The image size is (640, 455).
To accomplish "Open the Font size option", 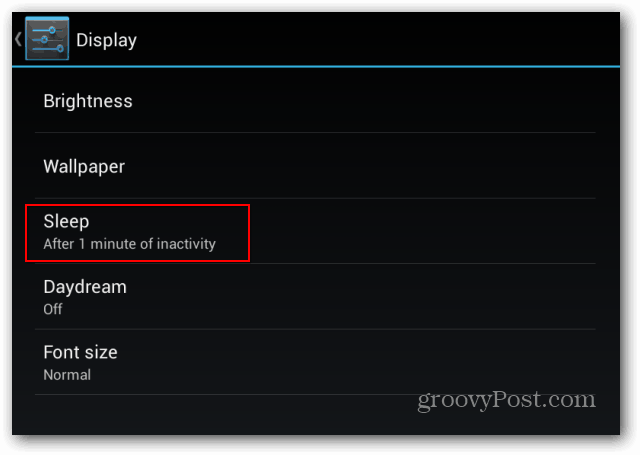I will 315,362.
